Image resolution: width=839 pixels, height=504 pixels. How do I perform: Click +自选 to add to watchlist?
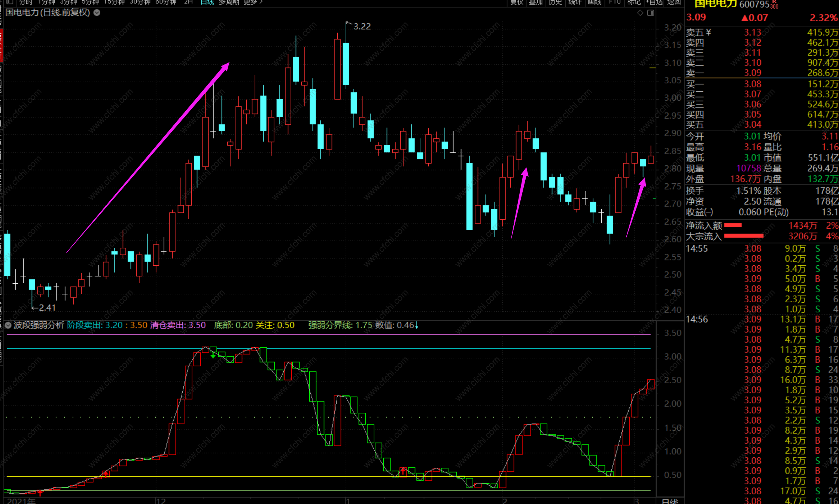click(654, 2)
